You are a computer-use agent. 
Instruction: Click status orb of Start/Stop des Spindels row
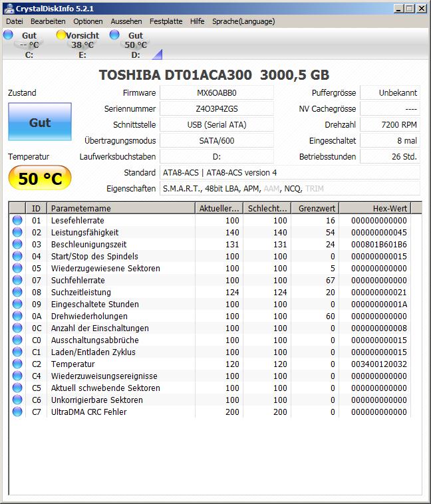(17, 256)
